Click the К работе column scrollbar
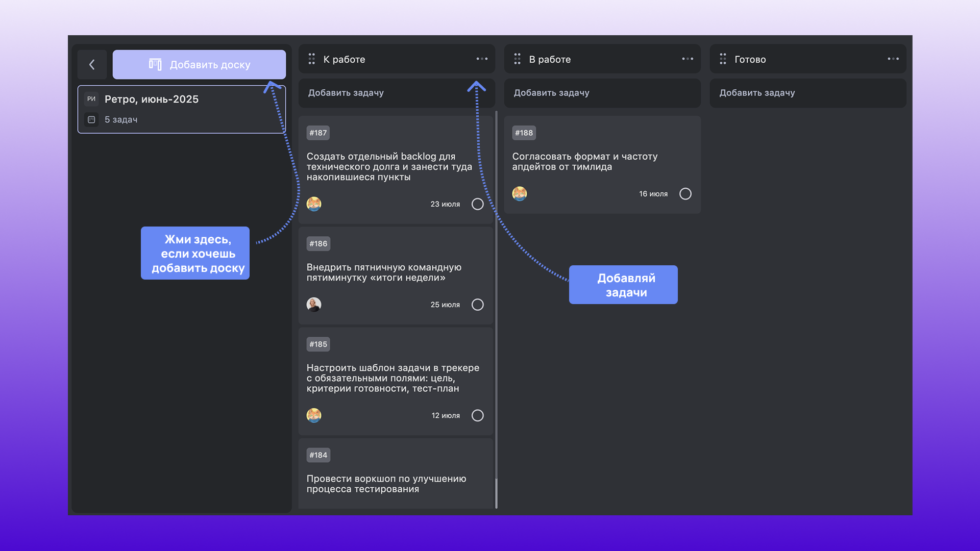The image size is (980, 551). click(x=496, y=306)
